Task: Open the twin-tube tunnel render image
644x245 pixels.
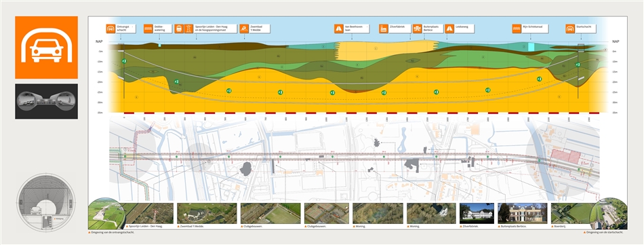Action: coord(46,102)
